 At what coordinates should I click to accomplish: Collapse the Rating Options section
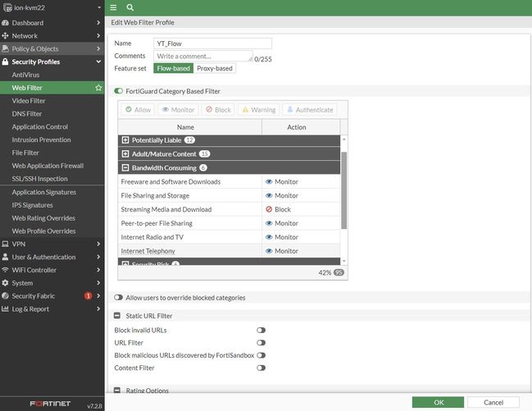click(117, 390)
